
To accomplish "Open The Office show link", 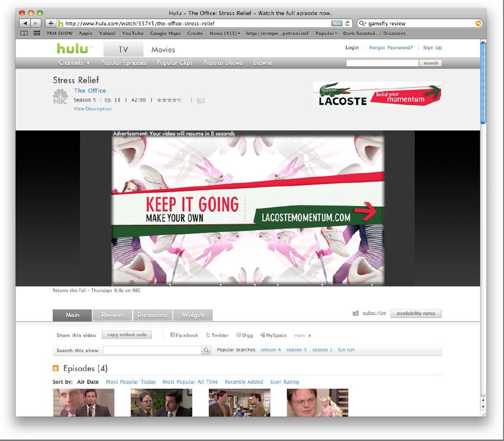I will [90, 91].
